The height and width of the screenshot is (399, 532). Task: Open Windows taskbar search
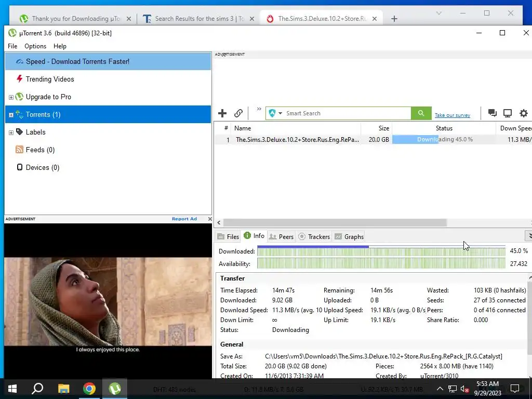[x=37, y=389]
